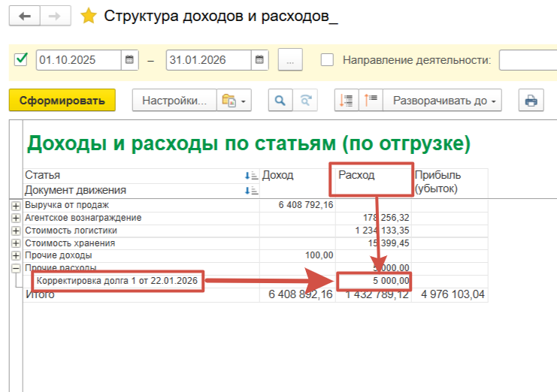The width and height of the screenshot is (557, 392).
Task: Click the Сформировать button
Action: [x=62, y=101]
